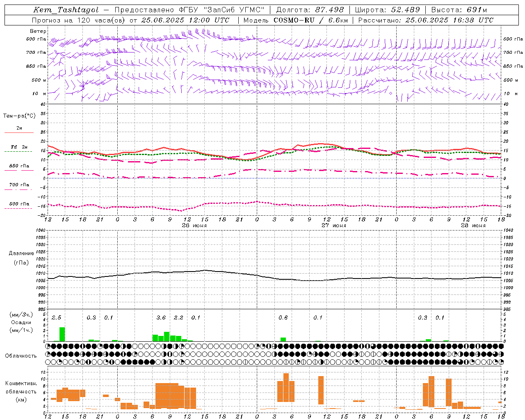Click the 27 июня date label
Image resolution: width=525 pixels, height=420 pixels.
click(x=334, y=226)
